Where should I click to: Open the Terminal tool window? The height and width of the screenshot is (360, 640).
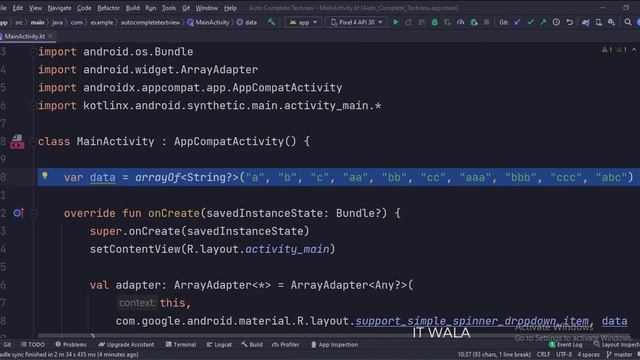(x=181, y=344)
